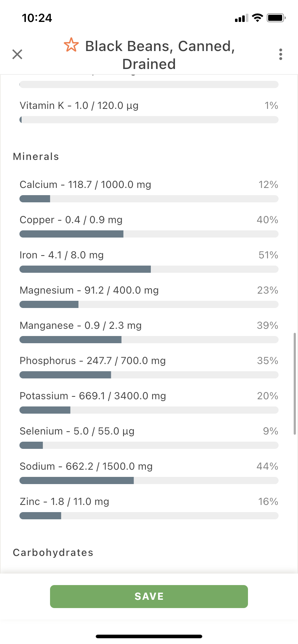
Task: Tap the Potassium progress bar
Action: (x=149, y=410)
